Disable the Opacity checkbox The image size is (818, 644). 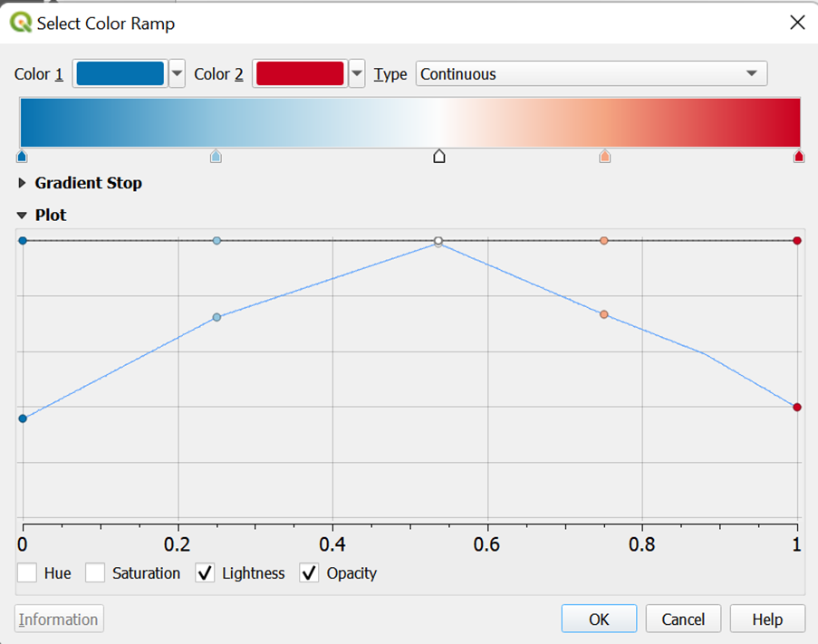click(310, 573)
